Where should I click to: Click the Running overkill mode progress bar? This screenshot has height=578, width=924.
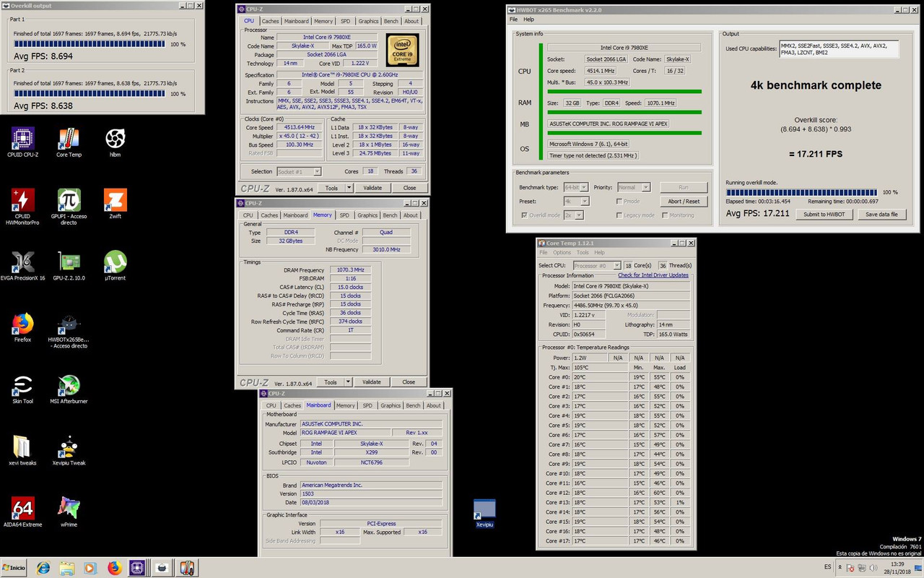pyautogui.click(x=803, y=192)
